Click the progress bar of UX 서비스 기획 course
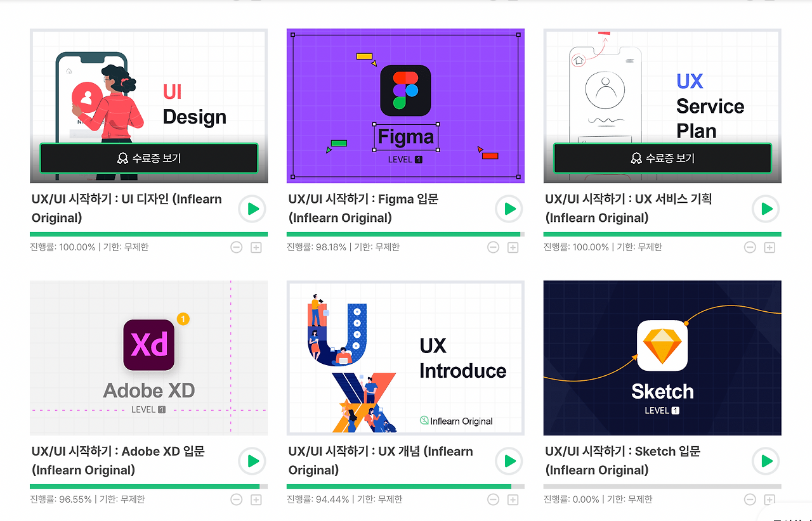This screenshot has width=812, height=521. (662, 235)
